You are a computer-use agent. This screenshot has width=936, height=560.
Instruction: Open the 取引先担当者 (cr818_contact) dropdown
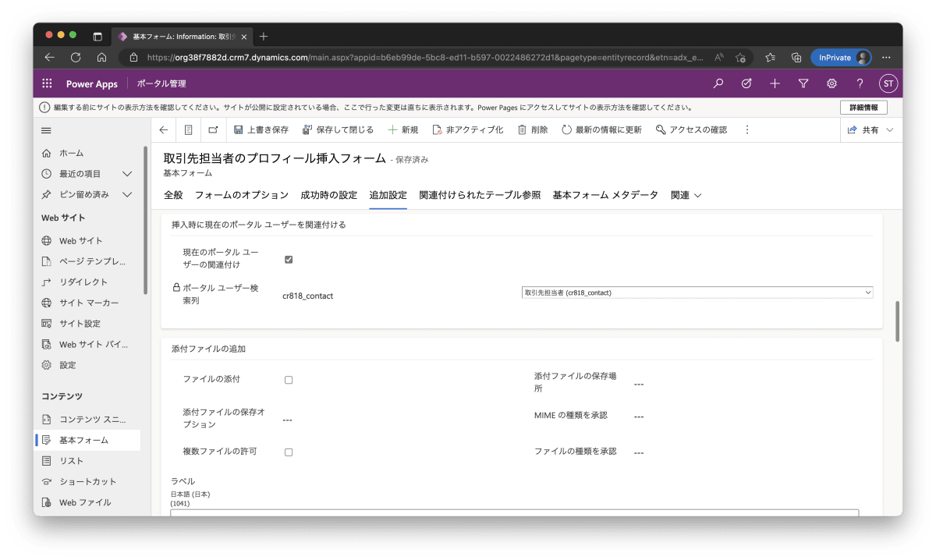click(x=697, y=292)
